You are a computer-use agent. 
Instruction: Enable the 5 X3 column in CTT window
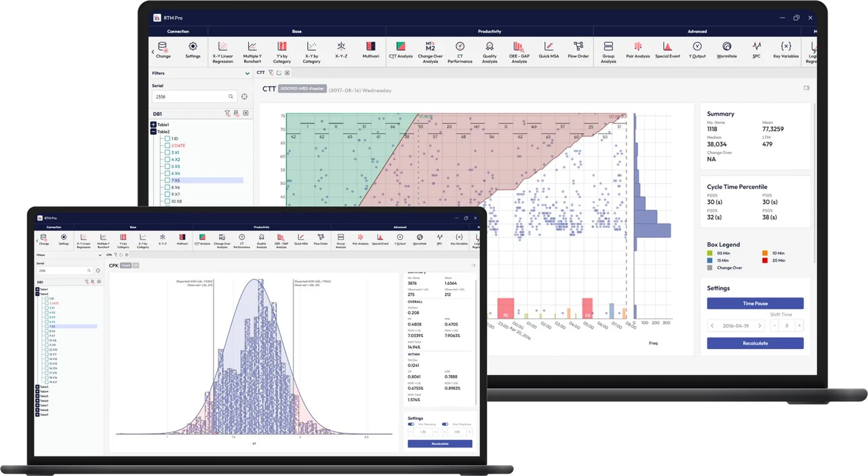pos(166,166)
